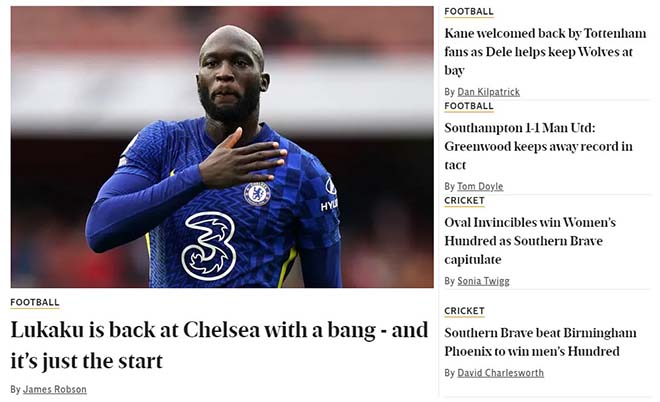Click the Three sponsor logo on the jersey

[208, 244]
